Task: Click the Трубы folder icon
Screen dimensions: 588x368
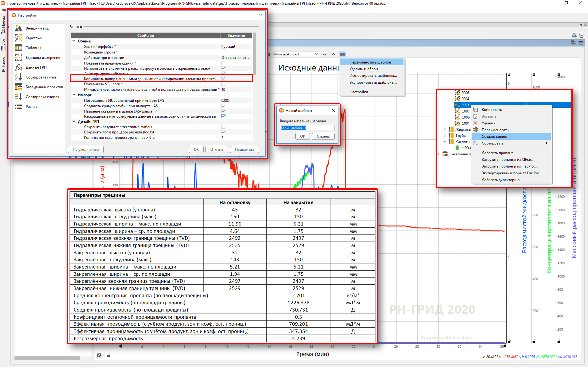Action: pyautogui.click(x=451, y=135)
